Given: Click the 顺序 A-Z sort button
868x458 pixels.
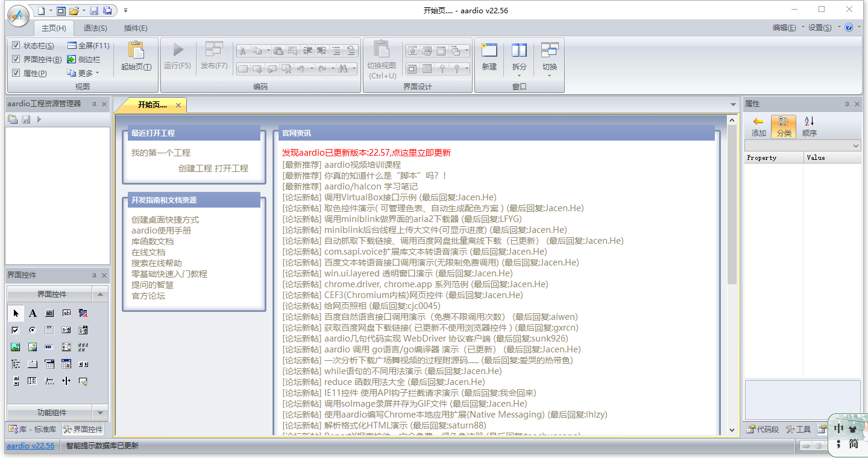Looking at the screenshot, I should tap(810, 127).
